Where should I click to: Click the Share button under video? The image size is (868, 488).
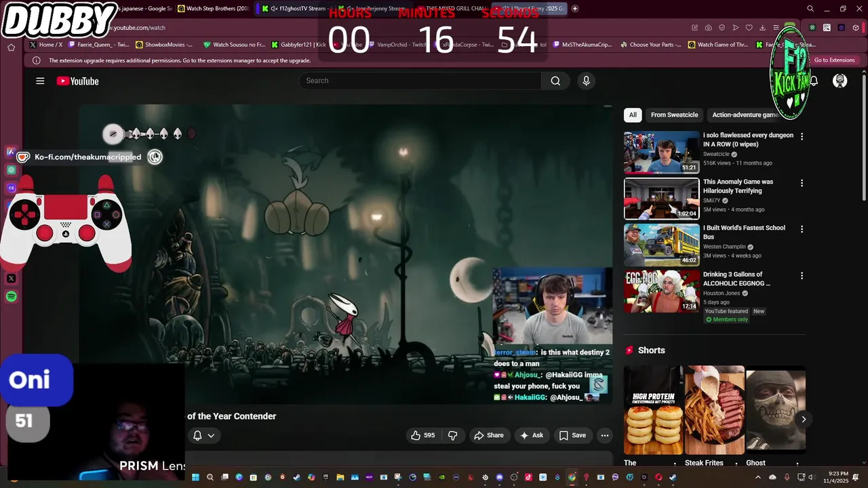click(x=489, y=435)
